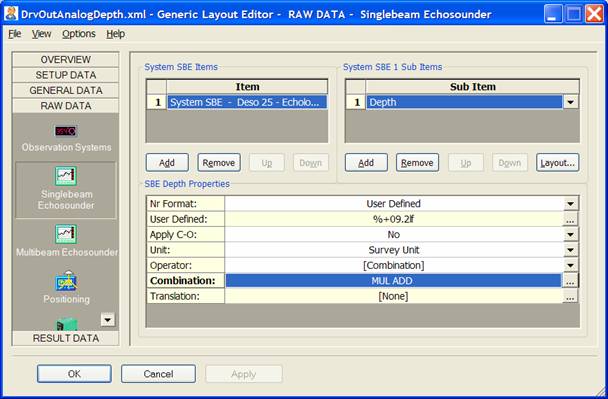608x399 pixels.
Task: Remove the selected System SBE item
Action: point(219,162)
